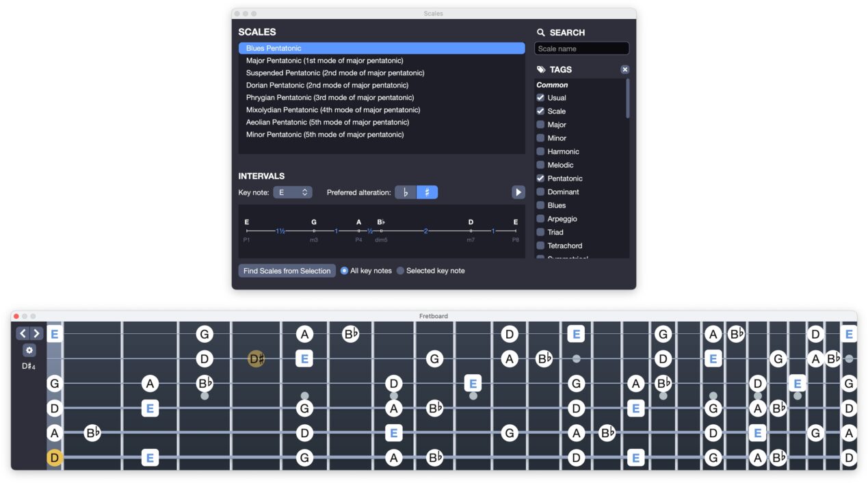Enable the Blues tag filter

point(540,205)
